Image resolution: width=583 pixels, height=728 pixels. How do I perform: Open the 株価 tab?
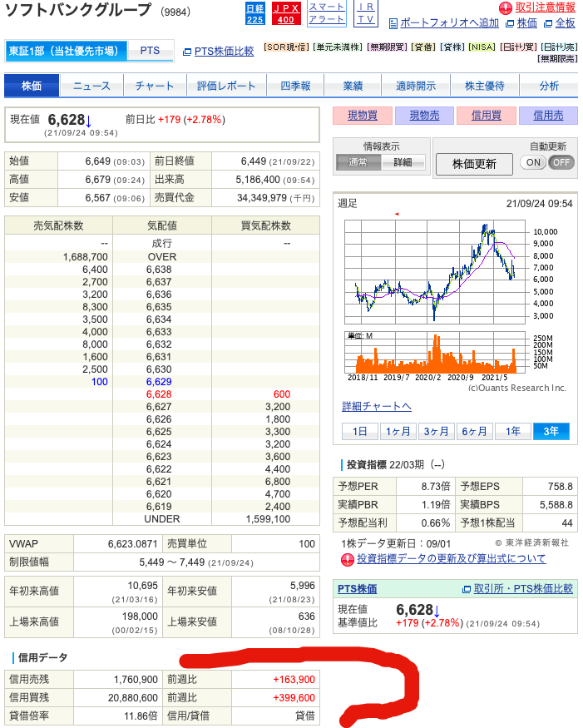coord(32,86)
